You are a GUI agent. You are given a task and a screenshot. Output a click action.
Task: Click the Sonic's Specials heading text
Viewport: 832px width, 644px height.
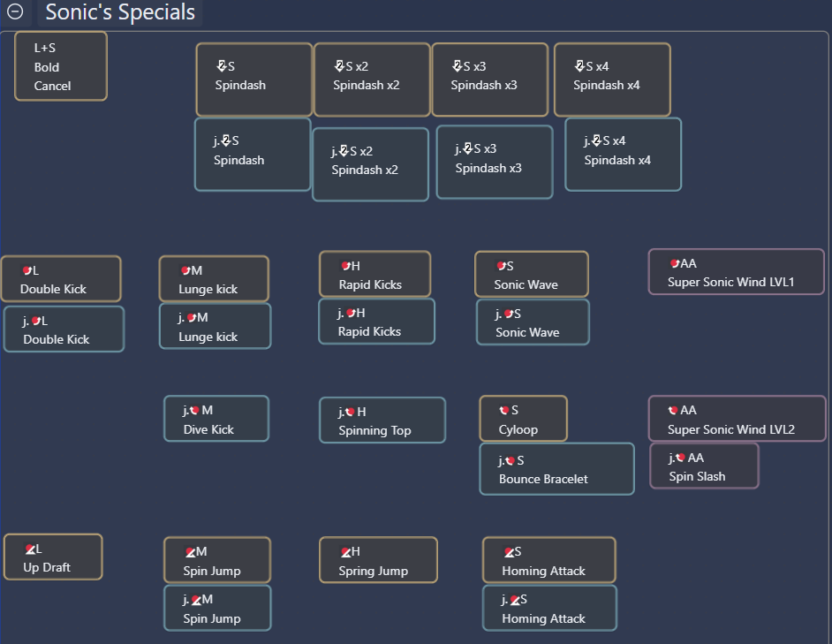click(120, 11)
